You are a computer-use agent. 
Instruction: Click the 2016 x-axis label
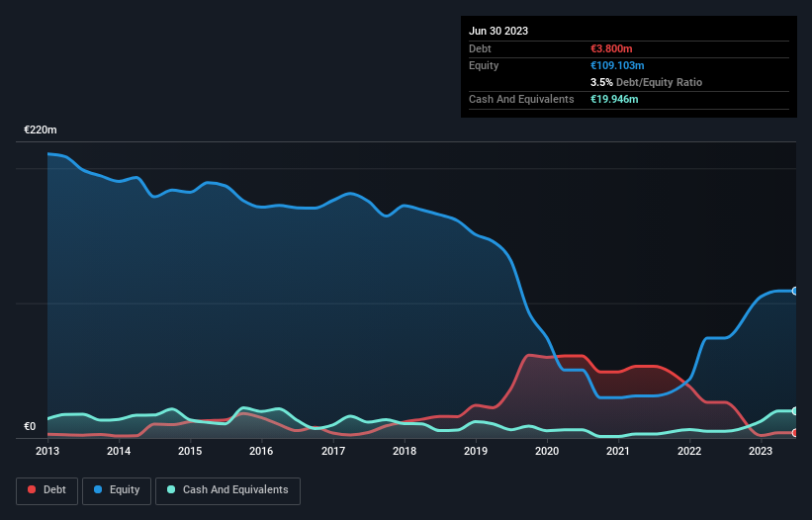[261, 451]
